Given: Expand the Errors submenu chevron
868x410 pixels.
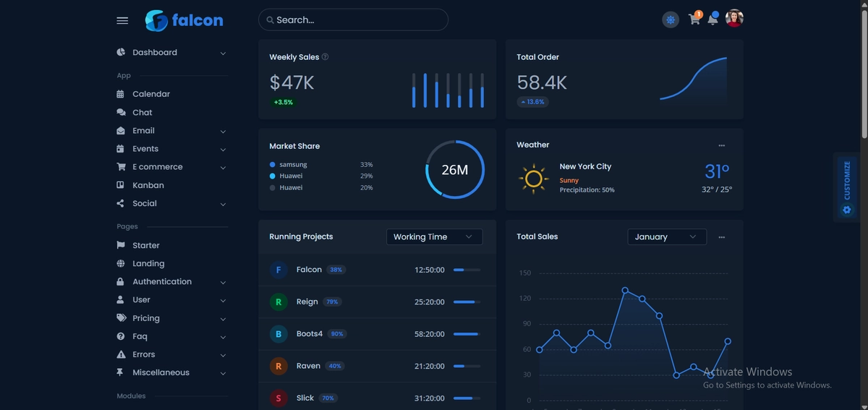Looking at the screenshot, I should tap(223, 355).
